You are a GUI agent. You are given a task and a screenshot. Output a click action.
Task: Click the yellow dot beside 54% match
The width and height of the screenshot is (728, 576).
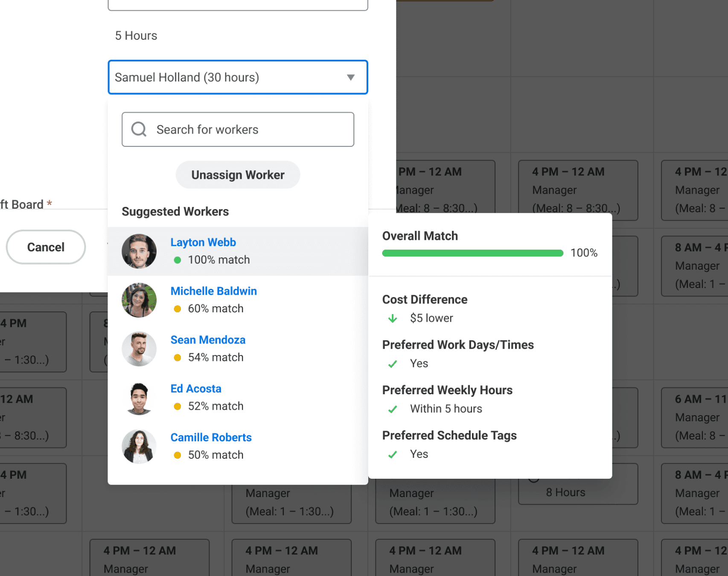pyautogui.click(x=178, y=358)
